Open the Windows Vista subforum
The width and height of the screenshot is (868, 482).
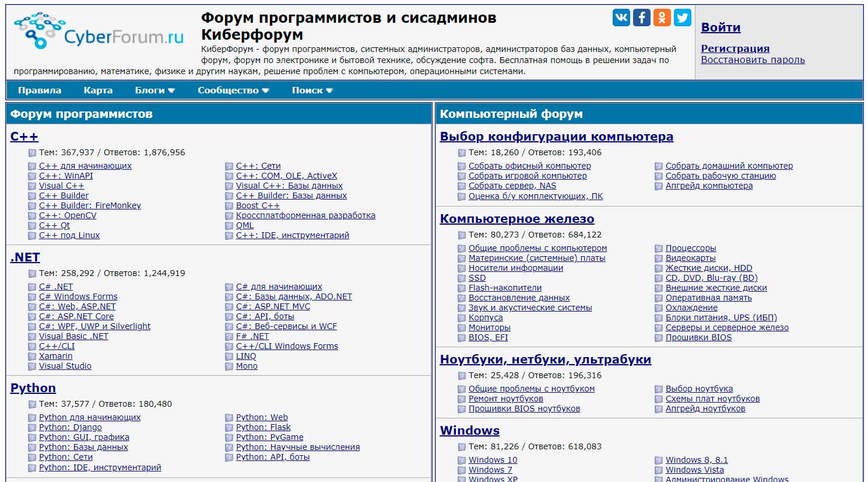pyautogui.click(x=695, y=470)
